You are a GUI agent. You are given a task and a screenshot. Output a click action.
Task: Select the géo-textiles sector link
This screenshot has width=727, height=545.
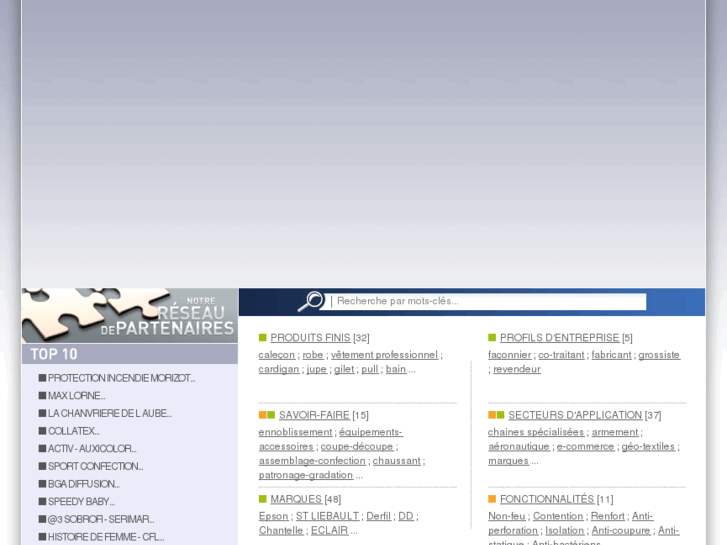(x=648, y=447)
